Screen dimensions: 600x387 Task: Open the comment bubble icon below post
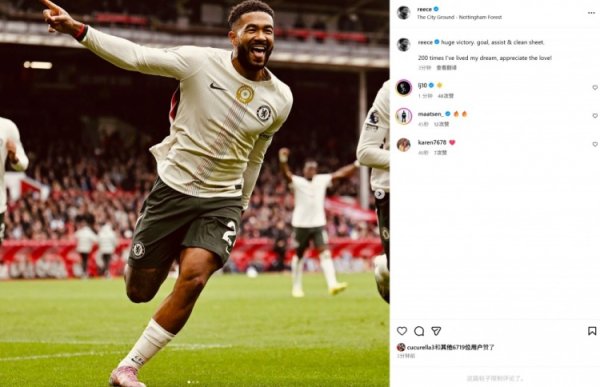click(x=419, y=331)
